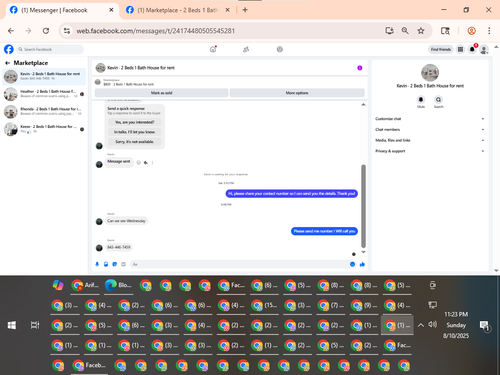
Task: Click More options button
Action: 297,93
